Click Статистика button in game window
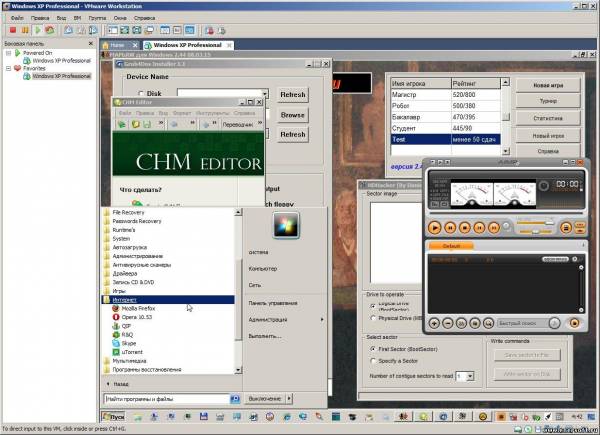600x435 pixels. point(548,118)
